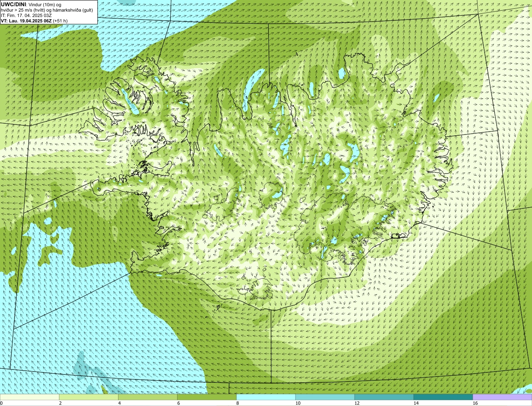Click the legend value '6'

pos(178,403)
